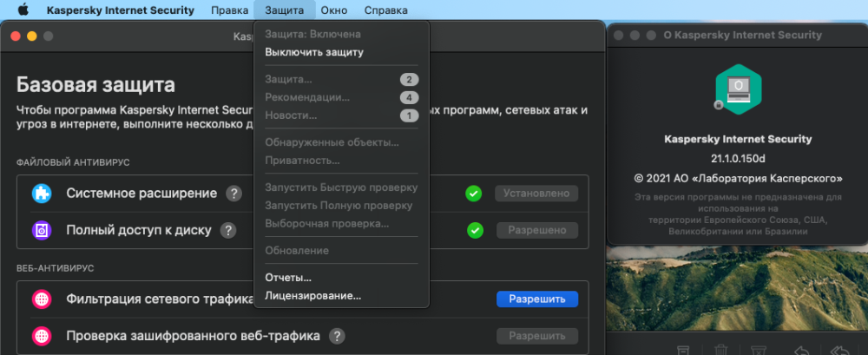Click the Проверка зашифрованного веб-трафика label
Image resolution: width=868 pixels, height=355 pixels.
(x=194, y=336)
